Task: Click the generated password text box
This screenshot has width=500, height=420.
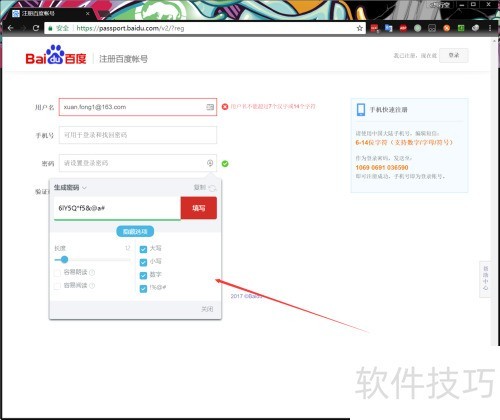Action: [117, 208]
